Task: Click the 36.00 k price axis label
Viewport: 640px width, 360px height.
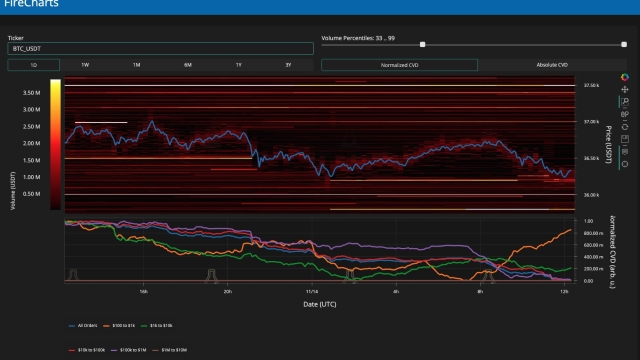Action: click(591, 195)
